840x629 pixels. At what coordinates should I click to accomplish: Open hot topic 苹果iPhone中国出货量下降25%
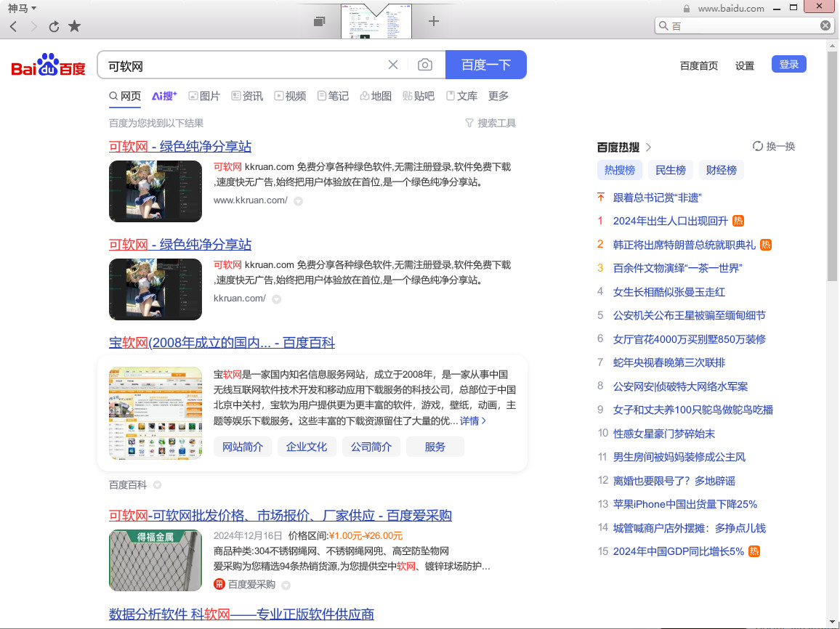[x=684, y=504]
